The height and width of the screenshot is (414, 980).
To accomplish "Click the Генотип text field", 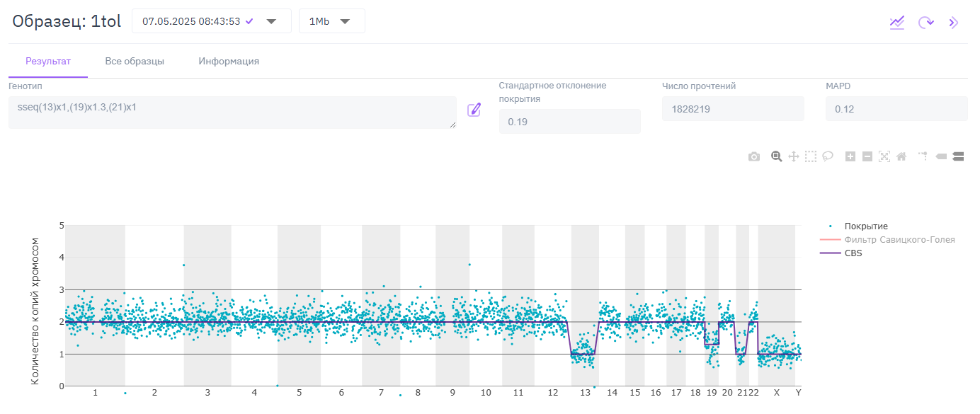I will 232,113.
